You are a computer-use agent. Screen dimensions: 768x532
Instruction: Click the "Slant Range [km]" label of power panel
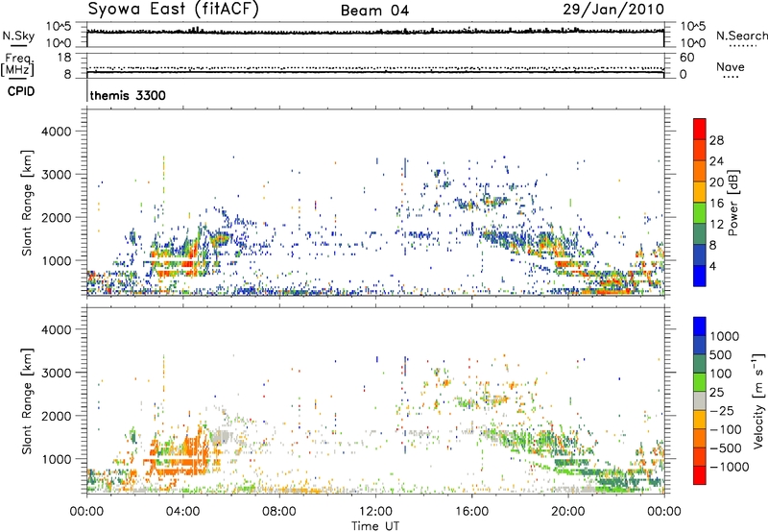(x=28, y=203)
